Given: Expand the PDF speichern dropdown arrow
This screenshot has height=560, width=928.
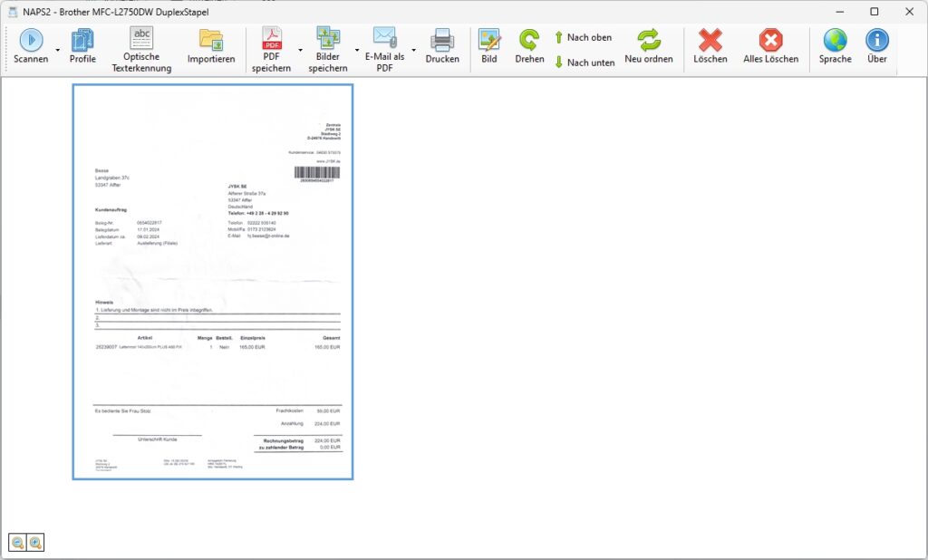Looking at the screenshot, I should point(299,50).
